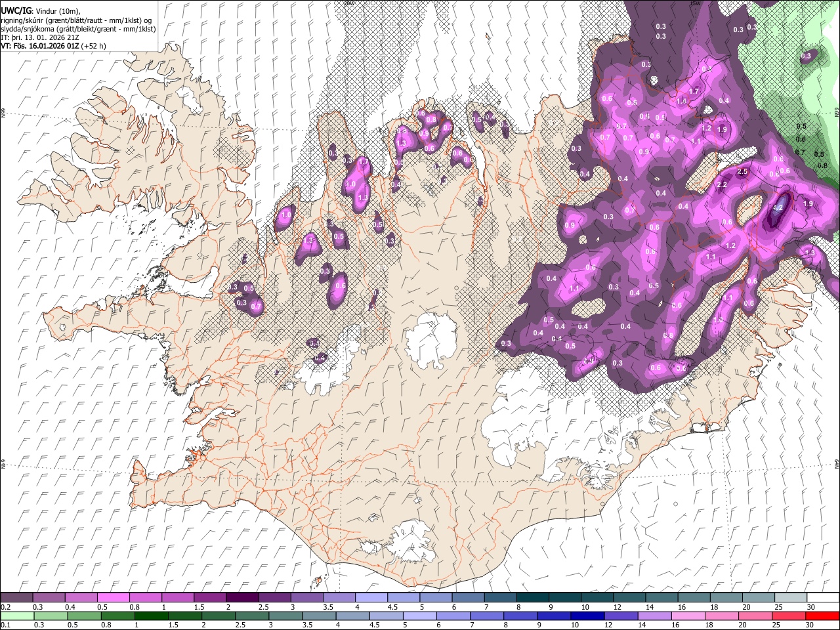Pick lower legend swatch between 7 and 8
The image size is (840, 630).
(x=488, y=616)
